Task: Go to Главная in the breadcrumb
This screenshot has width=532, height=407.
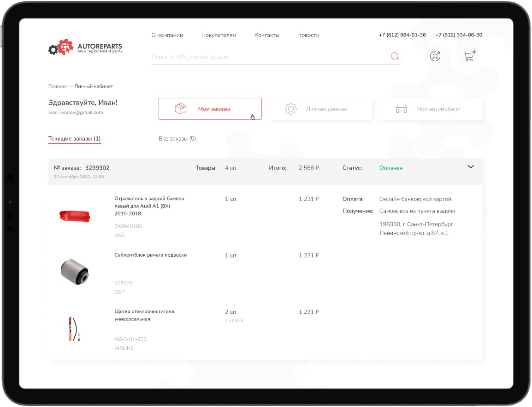Action: pyautogui.click(x=57, y=87)
